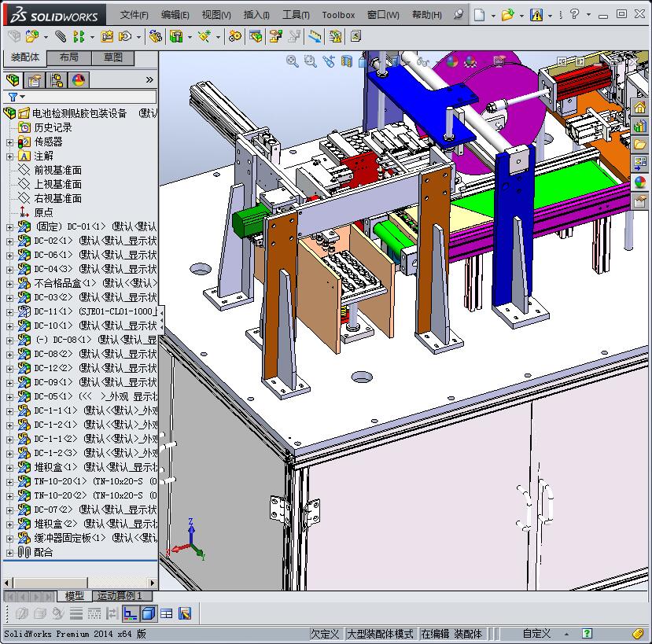
Task: Open the Toolbox menu
Action: click(x=338, y=15)
